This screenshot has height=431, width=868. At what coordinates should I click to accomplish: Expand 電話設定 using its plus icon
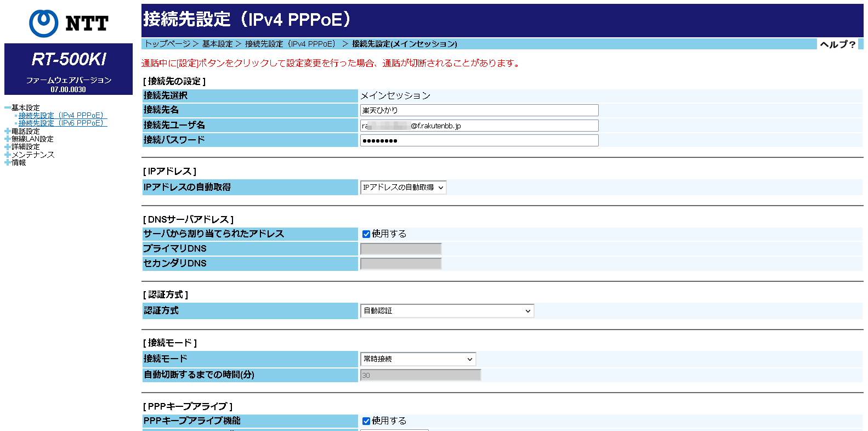click(7, 132)
